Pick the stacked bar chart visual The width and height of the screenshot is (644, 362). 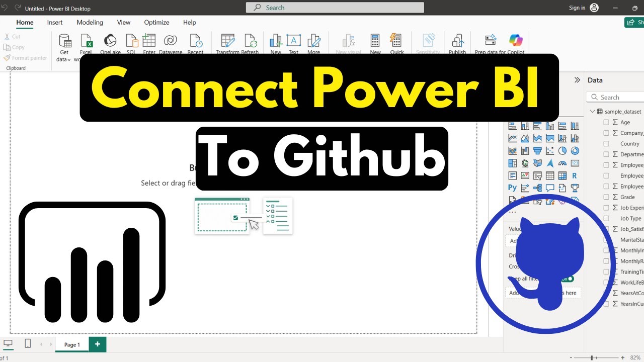(513, 126)
